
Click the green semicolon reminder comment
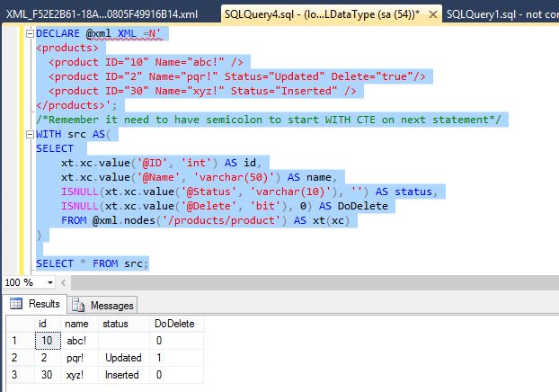[x=269, y=120]
